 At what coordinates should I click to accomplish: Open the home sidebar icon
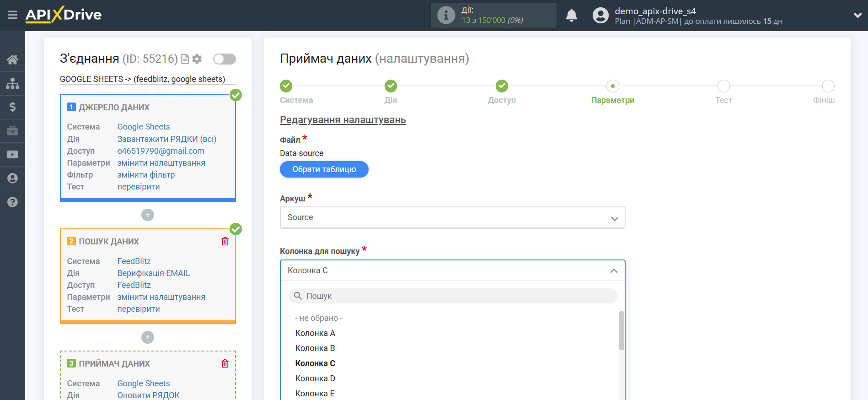click(12, 59)
